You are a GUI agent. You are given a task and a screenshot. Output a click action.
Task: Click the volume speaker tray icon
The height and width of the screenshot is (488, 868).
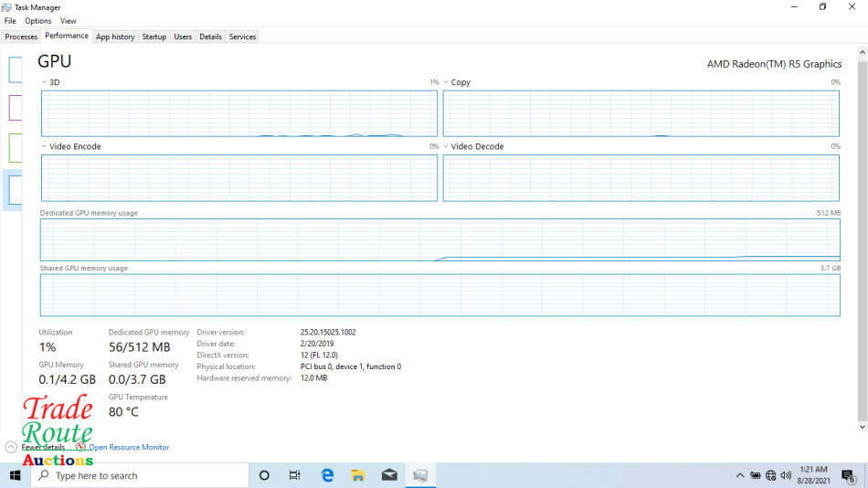coord(786,475)
